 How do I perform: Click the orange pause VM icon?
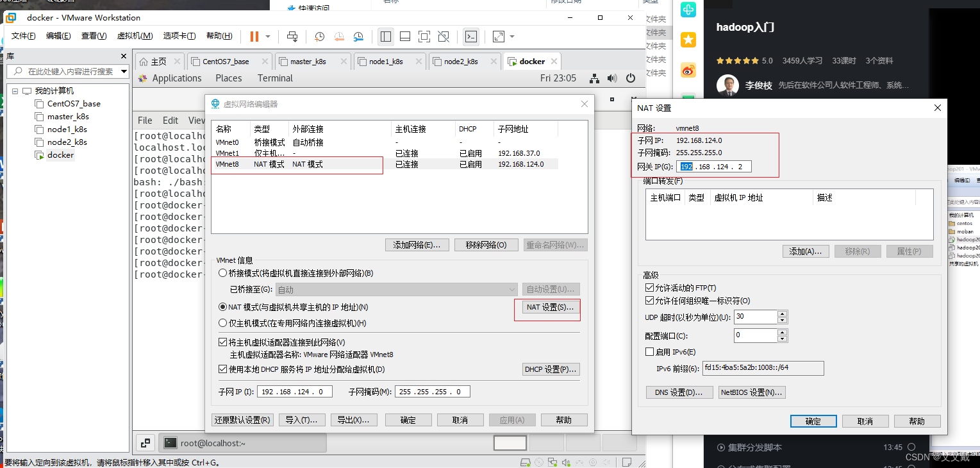pyautogui.click(x=254, y=37)
